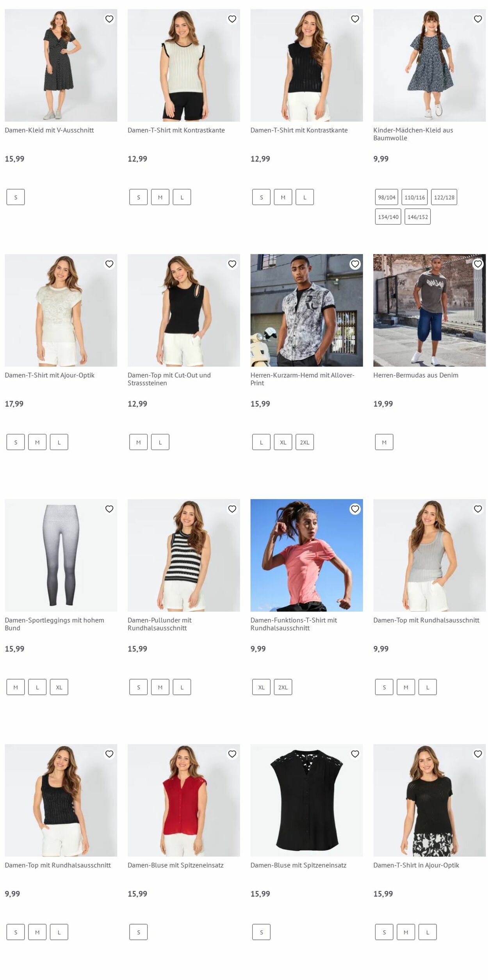Open the pink Funktions-T-Shirt product photo
Screen dimensions: 488x980
tap(306, 555)
